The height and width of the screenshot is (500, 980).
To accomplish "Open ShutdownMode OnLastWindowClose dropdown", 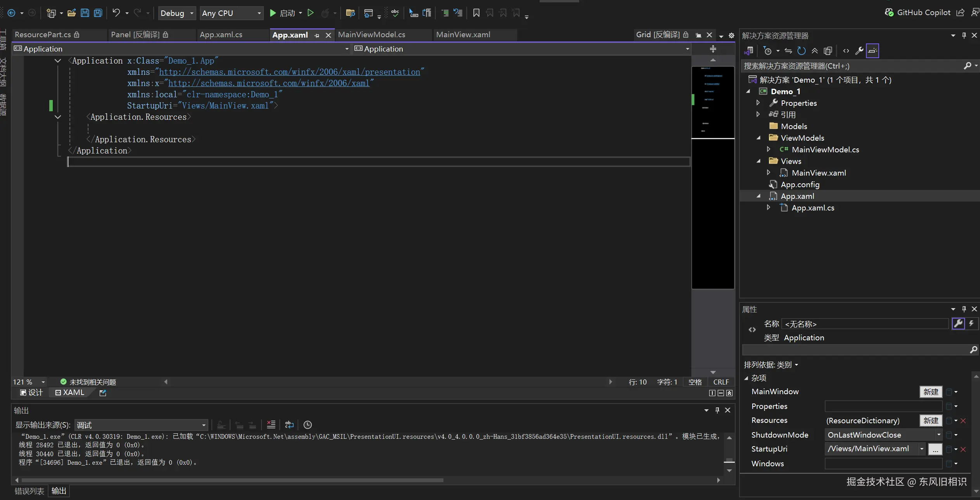I will pyautogui.click(x=938, y=435).
